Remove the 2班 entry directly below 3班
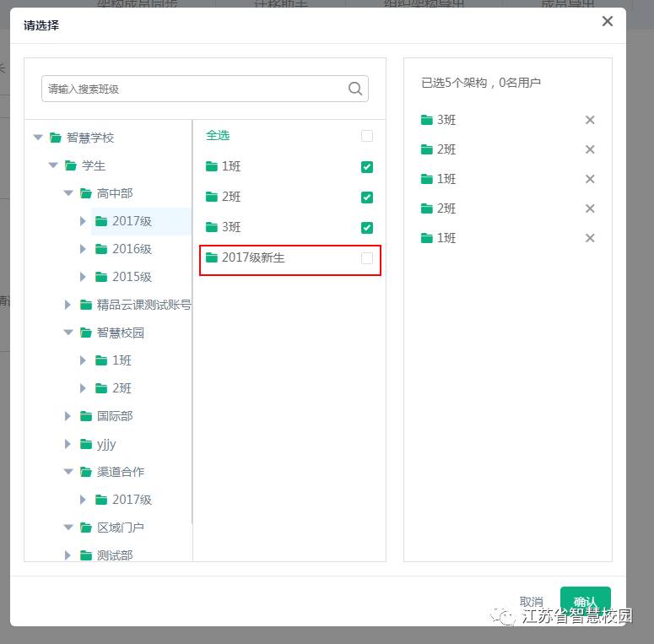 click(590, 149)
